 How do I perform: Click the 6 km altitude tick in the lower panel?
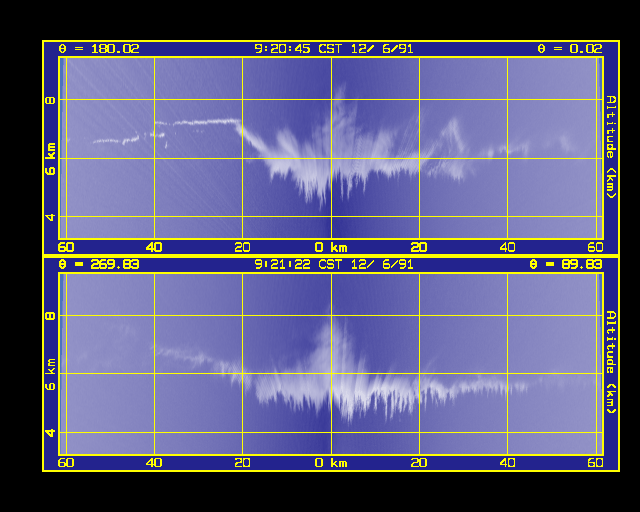[x=51, y=375]
